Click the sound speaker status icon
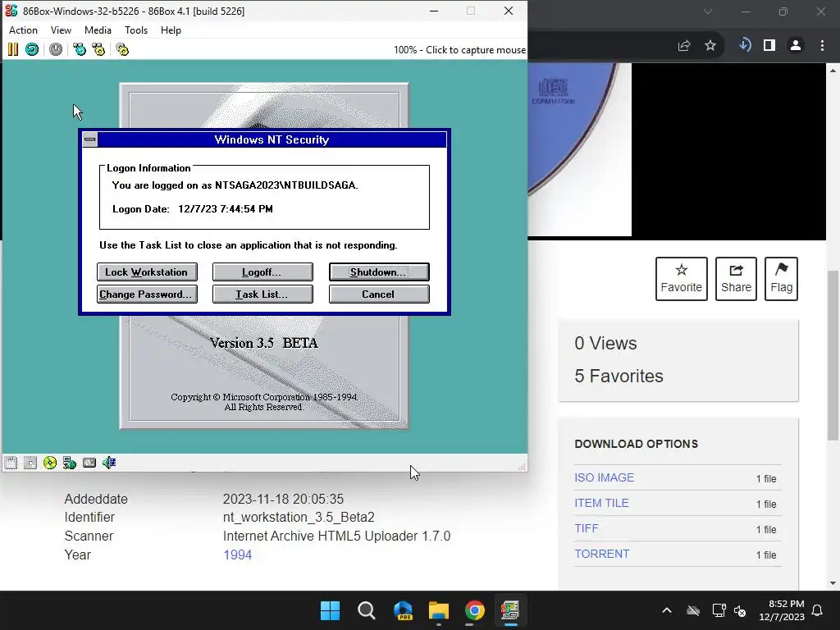Image resolution: width=840 pixels, height=630 pixels. (109, 463)
